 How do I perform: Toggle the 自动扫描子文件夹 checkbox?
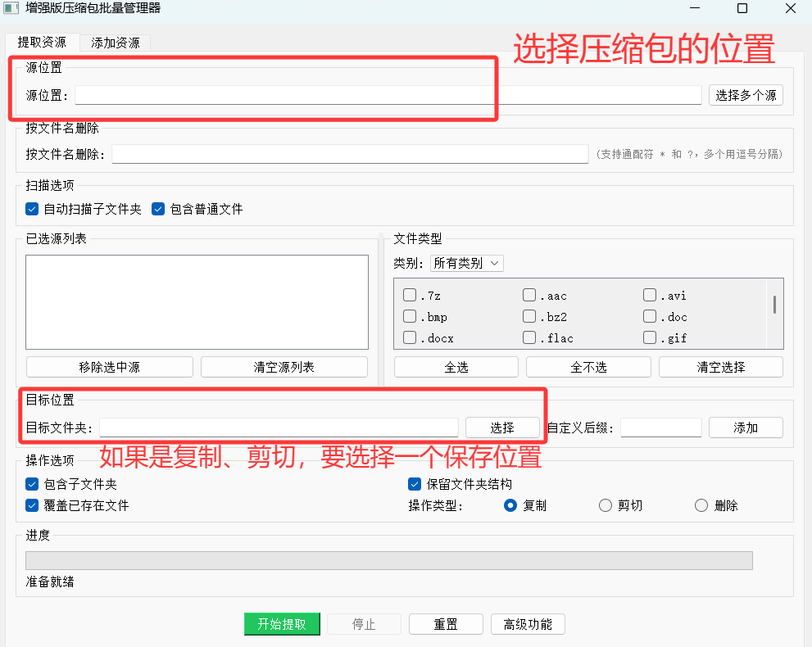(33, 209)
